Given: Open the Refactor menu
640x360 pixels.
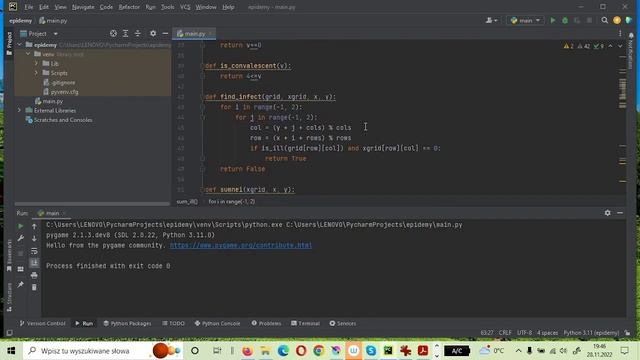Looking at the screenshot, I should coord(129,7).
